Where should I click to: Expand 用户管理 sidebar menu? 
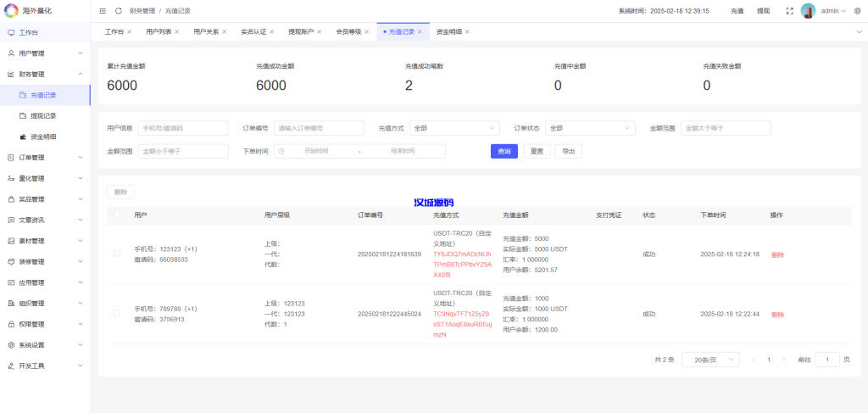[46, 53]
